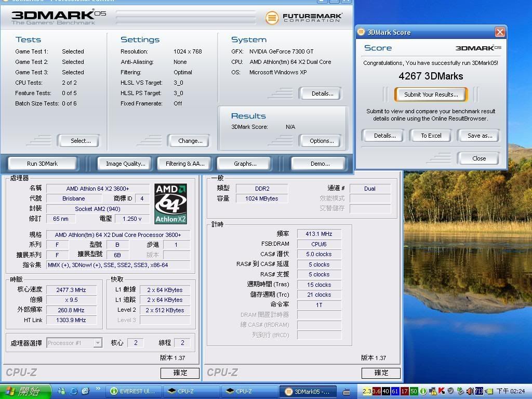Viewport: 532px width, 399px height.
Task: Click the first quick launch messenger icon
Action: pyautogui.click(x=62, y=391)
